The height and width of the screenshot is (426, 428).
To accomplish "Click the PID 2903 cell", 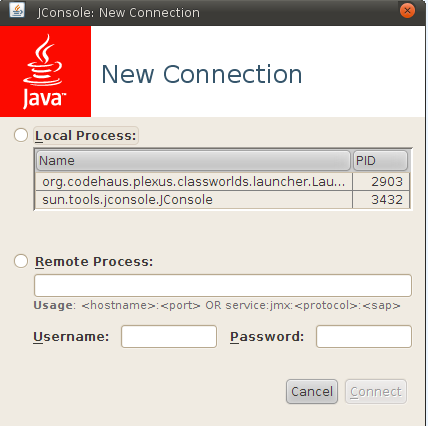I will 381,182.
